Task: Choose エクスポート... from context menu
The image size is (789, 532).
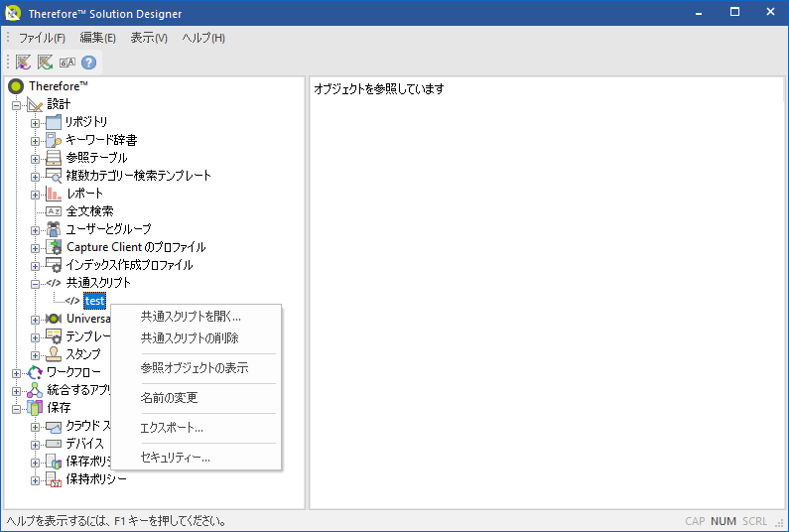Action: 196,428
